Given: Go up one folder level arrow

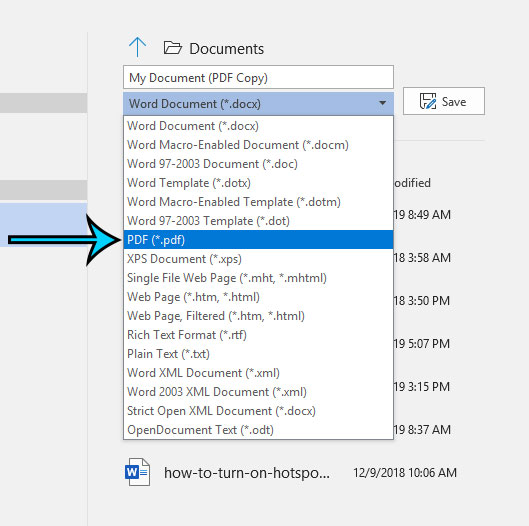Looking at the screenshot, I should (x=137, y=47).
